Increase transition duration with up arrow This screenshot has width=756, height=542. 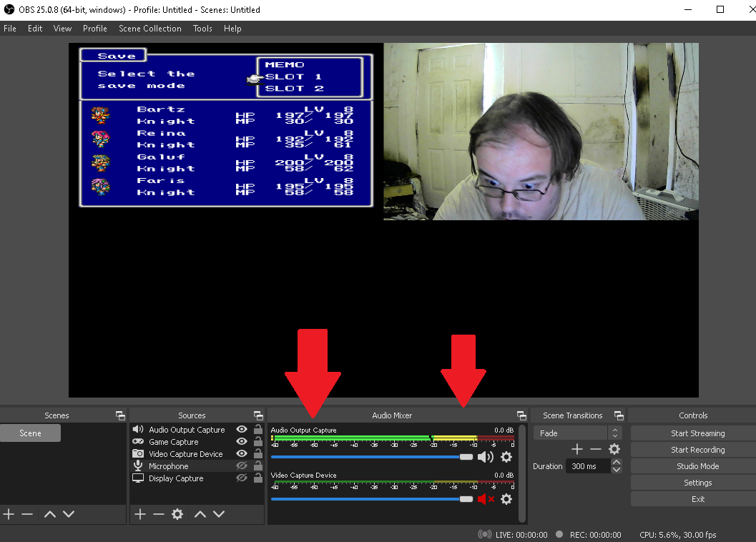pos(617,463)
